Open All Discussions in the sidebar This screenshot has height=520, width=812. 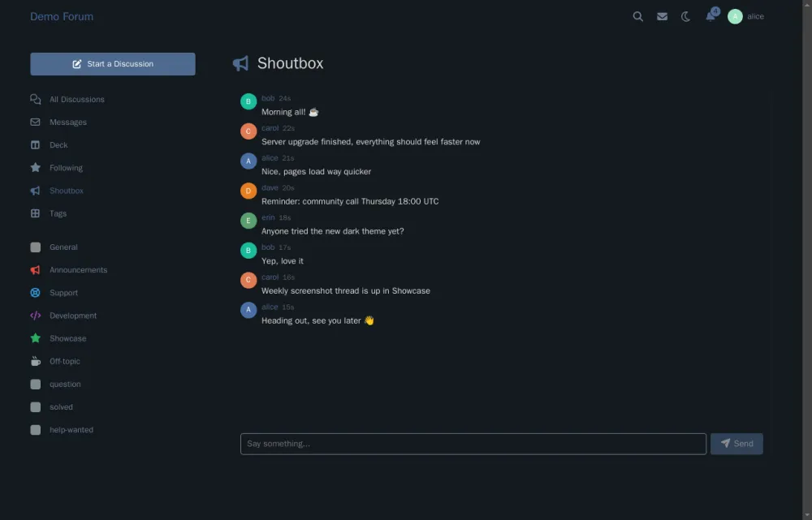click(x=76, y=99)
